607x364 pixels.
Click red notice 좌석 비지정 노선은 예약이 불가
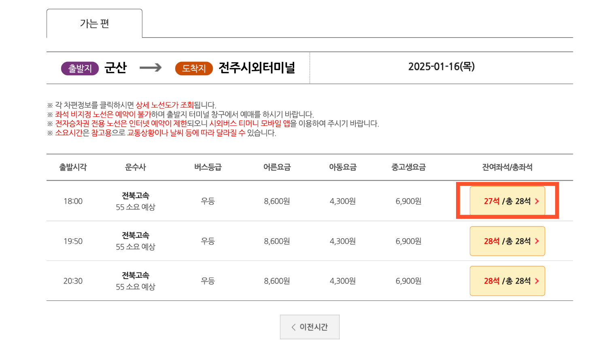pyautogui.click(x=103, y=114)
